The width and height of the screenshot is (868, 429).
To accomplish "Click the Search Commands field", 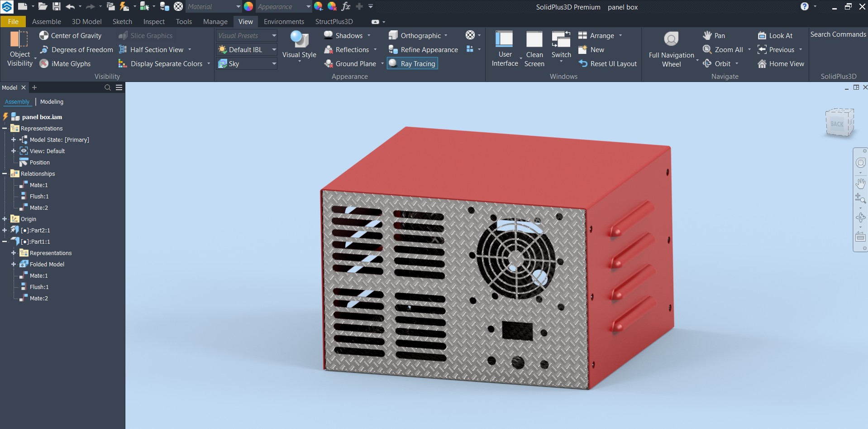I will pos(838,34).
